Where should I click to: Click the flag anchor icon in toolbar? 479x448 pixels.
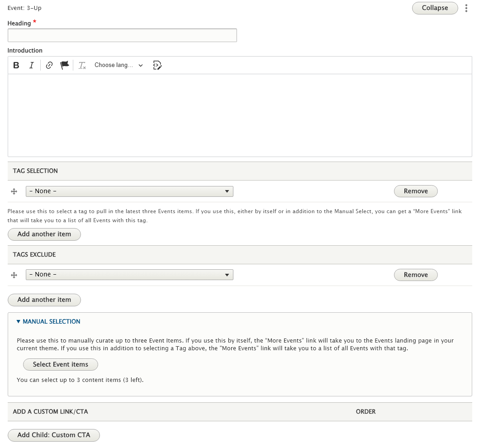click(x=65, y=65)
